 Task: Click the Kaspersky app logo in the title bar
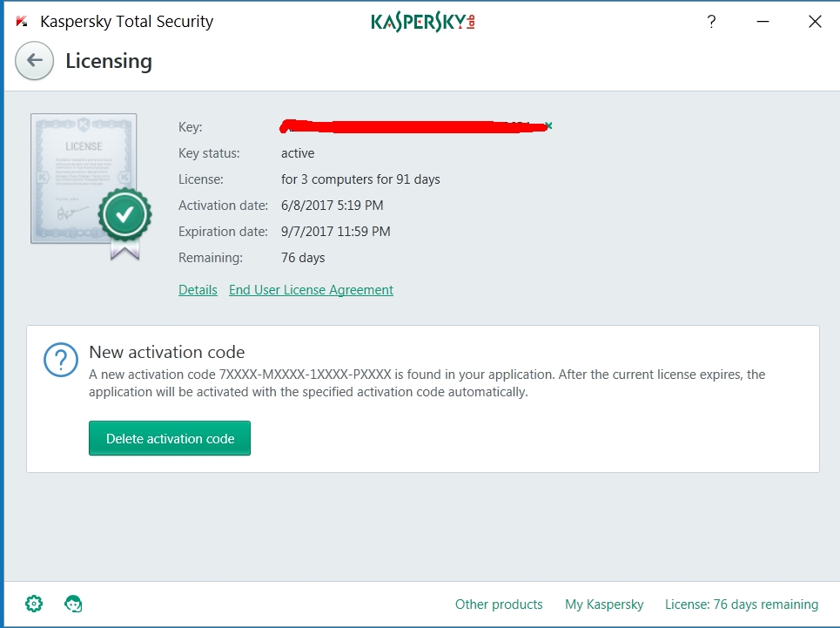[x=22, y=22]
